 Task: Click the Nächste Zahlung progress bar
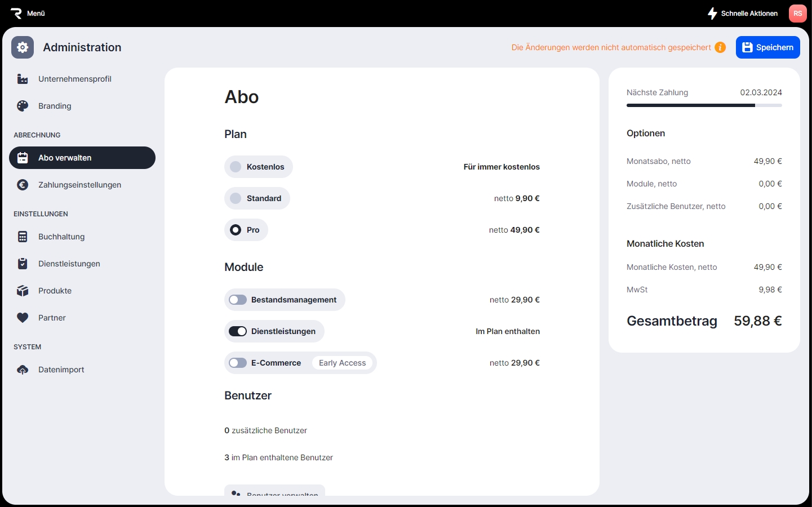704,105
